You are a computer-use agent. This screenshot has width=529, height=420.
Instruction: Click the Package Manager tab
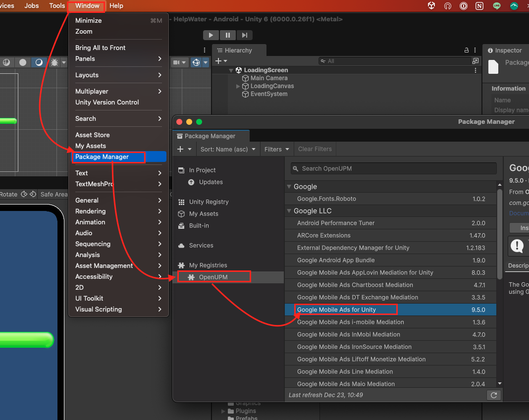[211, 136]
